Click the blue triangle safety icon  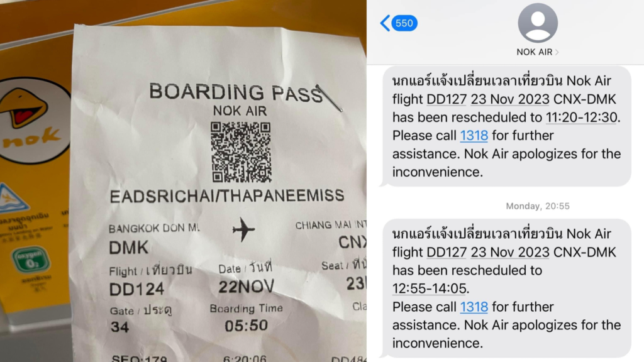coord(13,198)
